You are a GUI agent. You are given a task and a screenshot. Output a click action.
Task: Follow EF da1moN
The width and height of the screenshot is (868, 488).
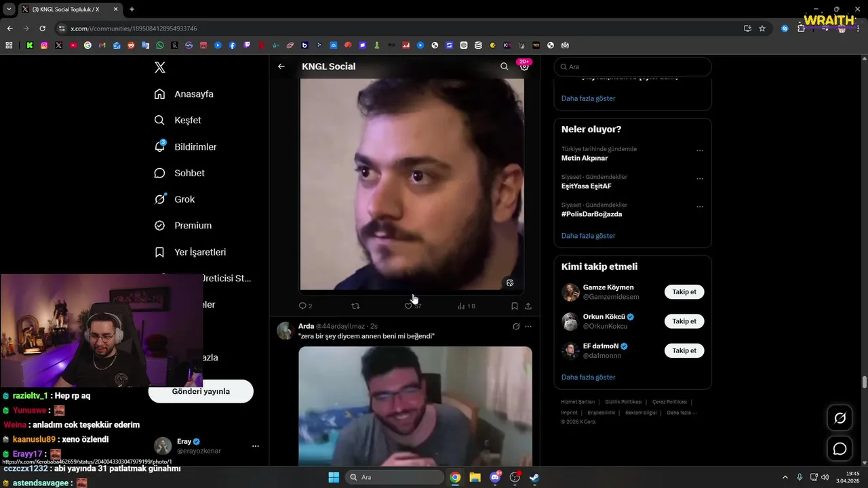point(684,350)
